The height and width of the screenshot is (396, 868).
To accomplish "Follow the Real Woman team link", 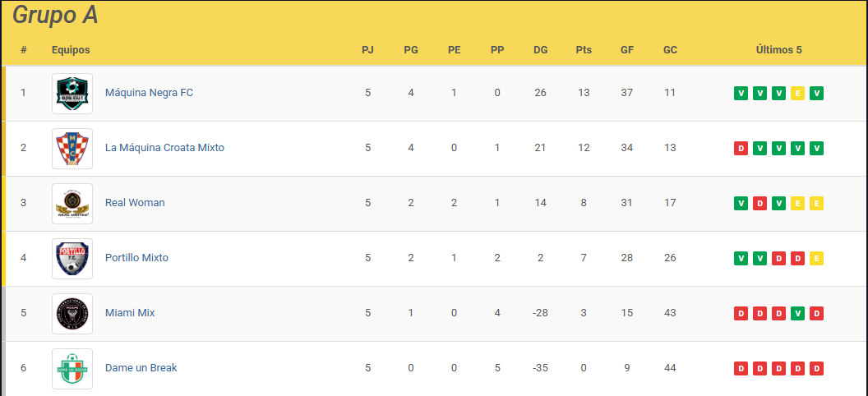I will [x=135, y=202].
